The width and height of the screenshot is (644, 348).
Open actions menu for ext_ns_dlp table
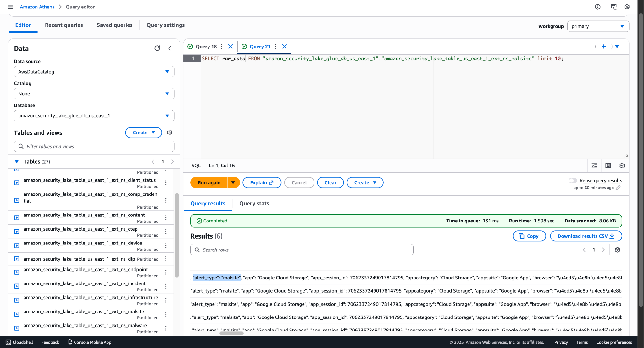click(166, 259)
